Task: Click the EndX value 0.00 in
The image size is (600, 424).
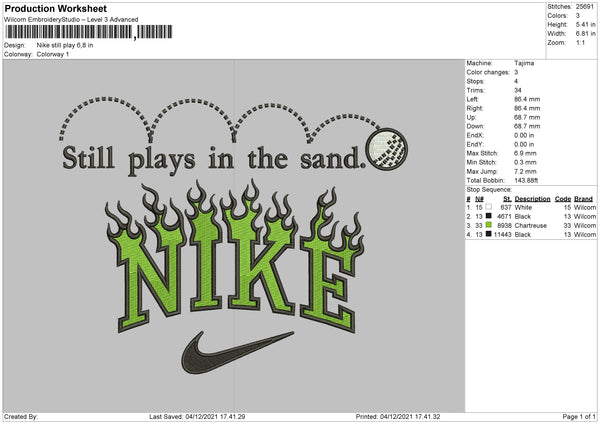Action: [524, 135]
